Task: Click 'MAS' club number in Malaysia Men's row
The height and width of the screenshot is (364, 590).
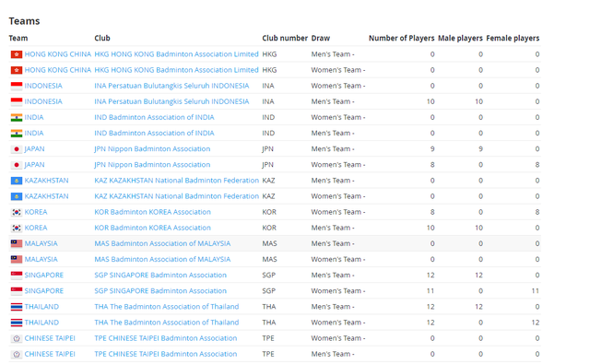Action: pos(269,243)
